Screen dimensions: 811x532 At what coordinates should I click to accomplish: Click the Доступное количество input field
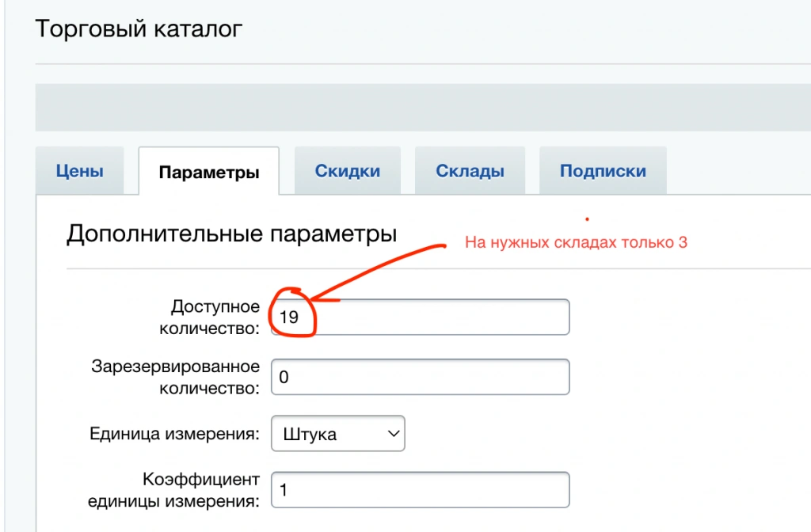[420, 317]
